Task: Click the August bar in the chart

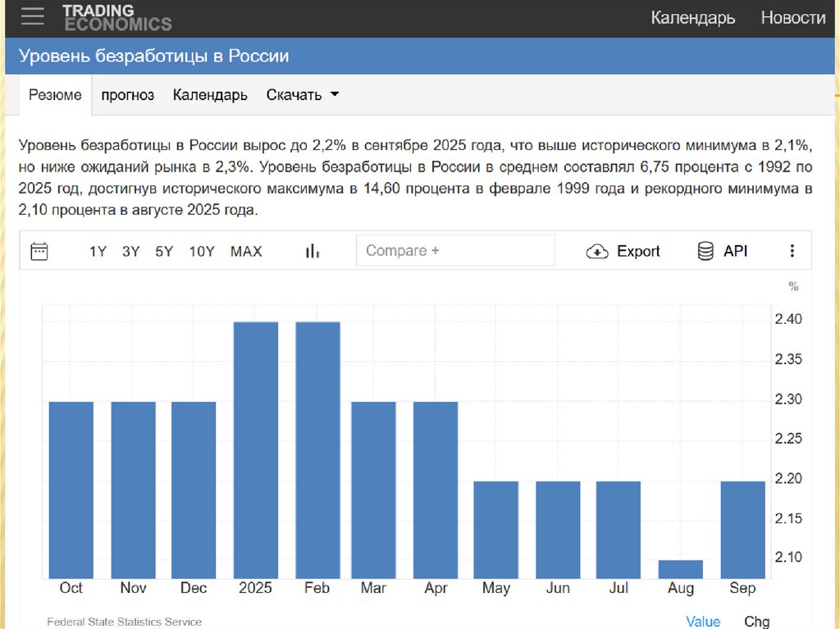Action: [681, 569]
